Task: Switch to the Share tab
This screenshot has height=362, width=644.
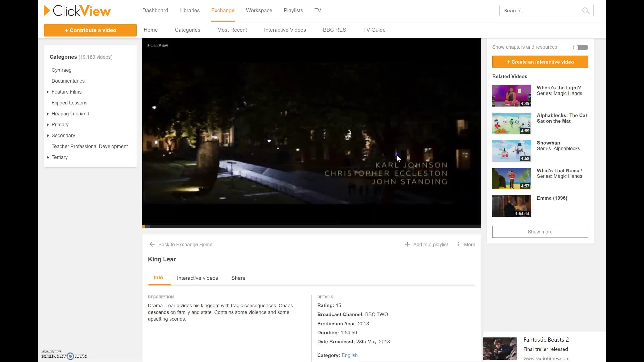Action: tap(238, 278)
